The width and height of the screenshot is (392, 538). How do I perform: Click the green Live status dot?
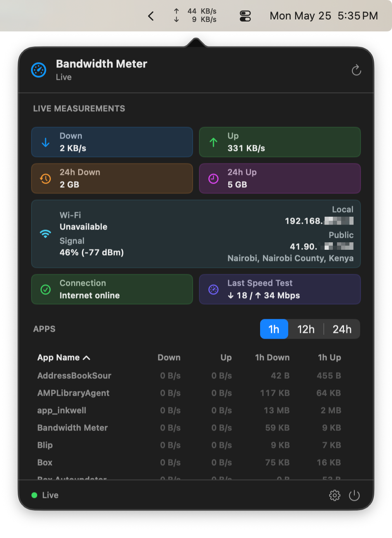point(34,495)
